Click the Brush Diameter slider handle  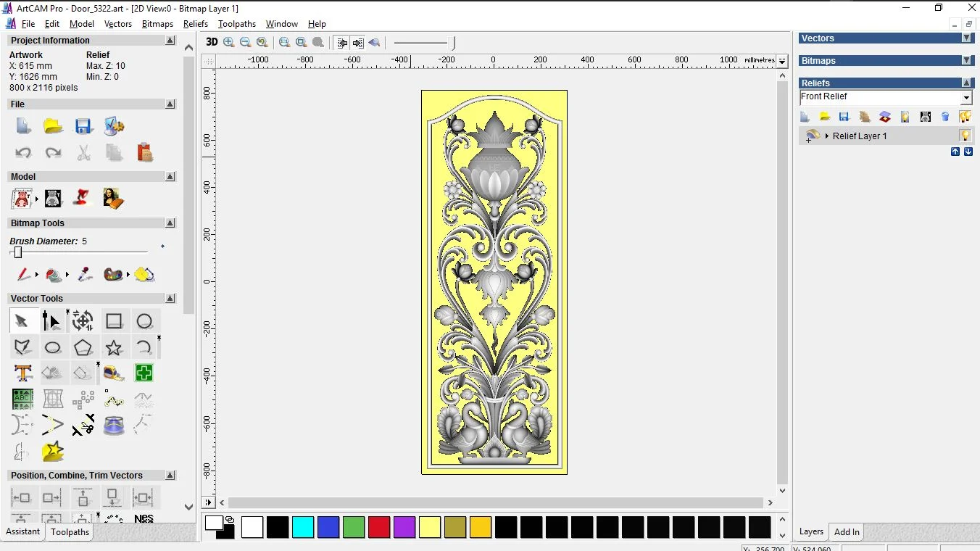[x=18, y=252]
